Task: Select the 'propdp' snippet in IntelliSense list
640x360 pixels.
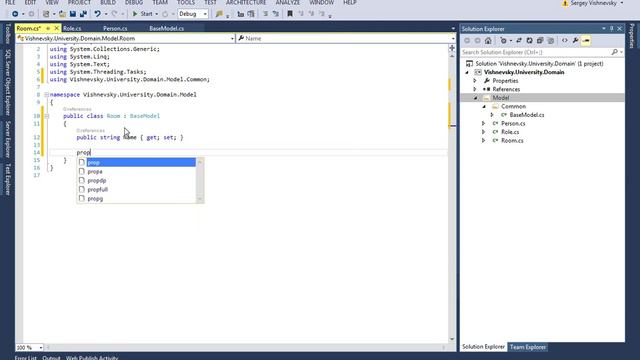Action: pos(137,180)
